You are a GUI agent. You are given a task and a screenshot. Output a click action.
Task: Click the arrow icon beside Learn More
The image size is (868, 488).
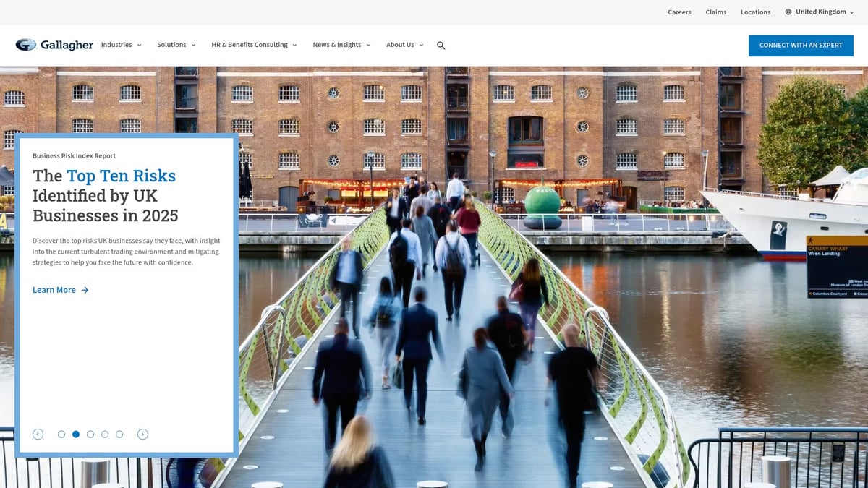pyautogui.click(x=85, y=289)
